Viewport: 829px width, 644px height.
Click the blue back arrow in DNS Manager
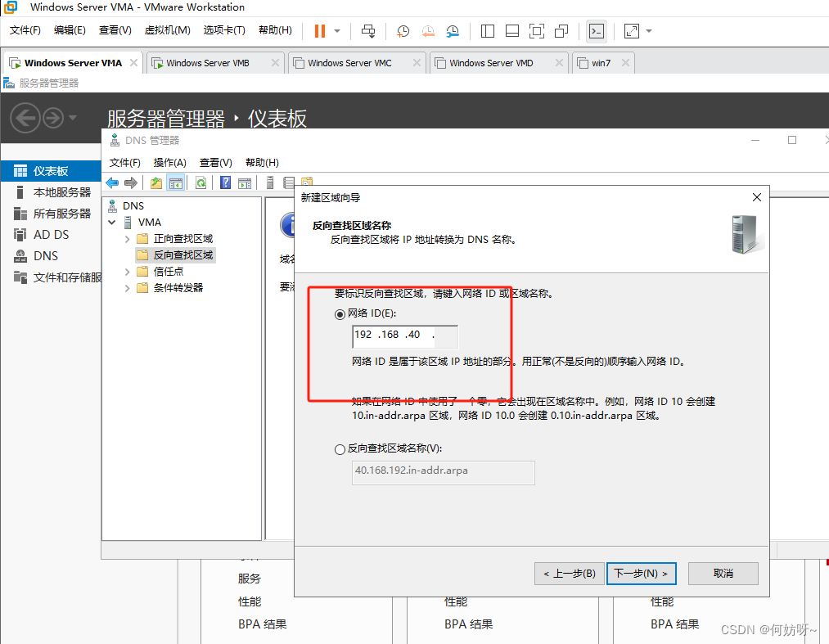(112, 182)
